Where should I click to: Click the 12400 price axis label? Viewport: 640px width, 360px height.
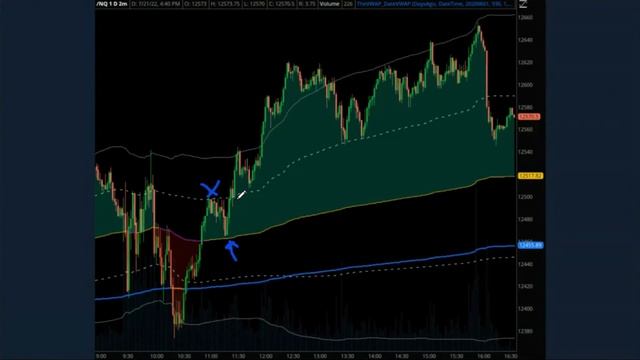(525, 309)
